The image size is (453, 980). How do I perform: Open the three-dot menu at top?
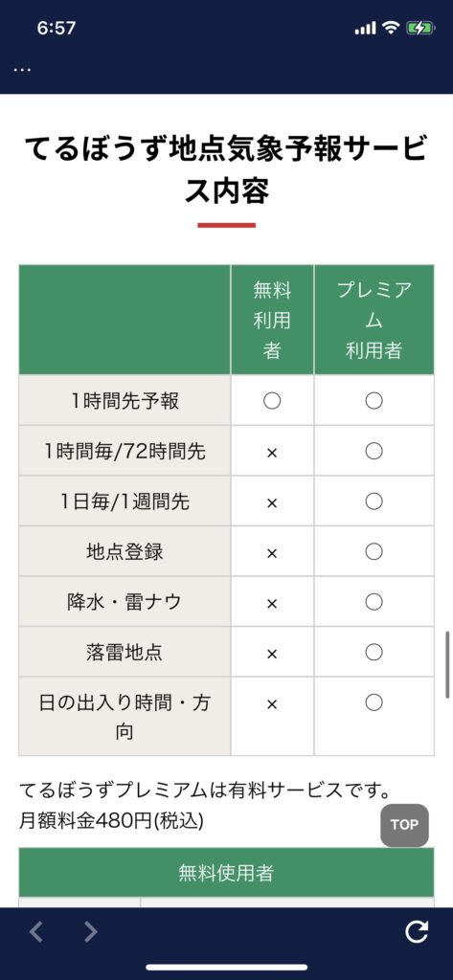pyautogui.click(x=22, y=70)
